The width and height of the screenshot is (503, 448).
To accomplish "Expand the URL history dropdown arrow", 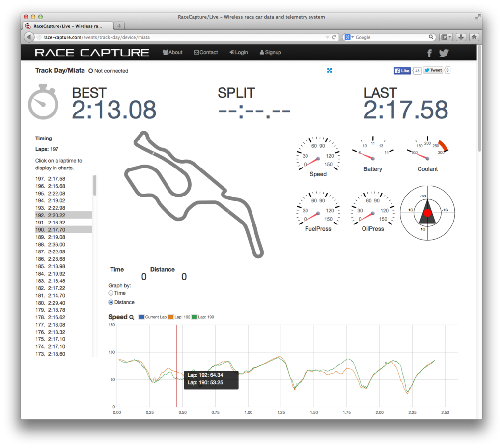I will pyautogui.click(x=327, y=37).
